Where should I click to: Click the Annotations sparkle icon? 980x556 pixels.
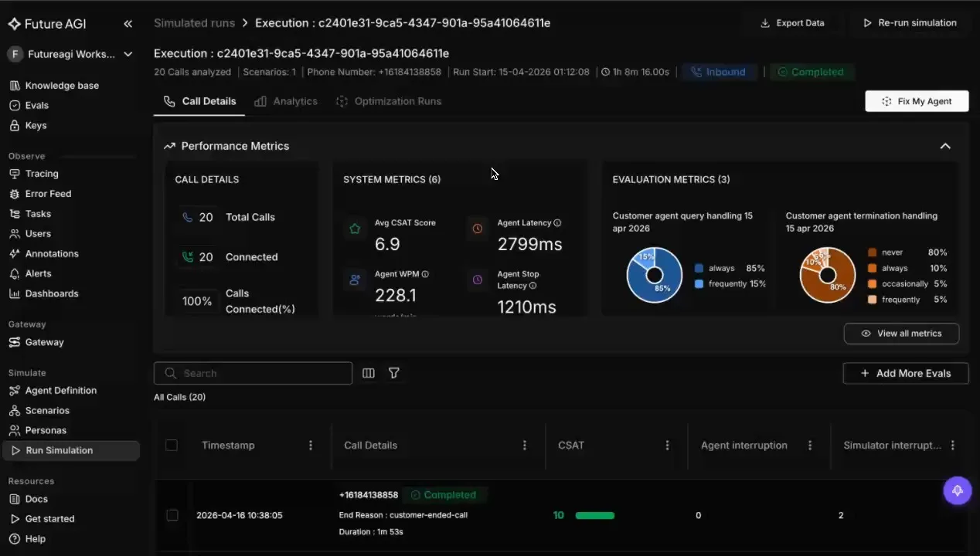(x=14, y=254)
